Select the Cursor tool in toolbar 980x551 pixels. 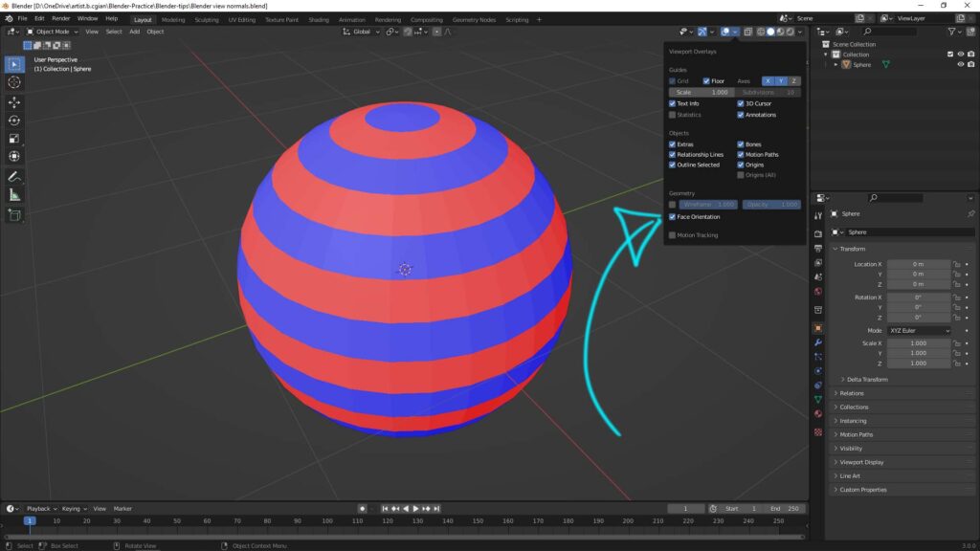[14, 82]
